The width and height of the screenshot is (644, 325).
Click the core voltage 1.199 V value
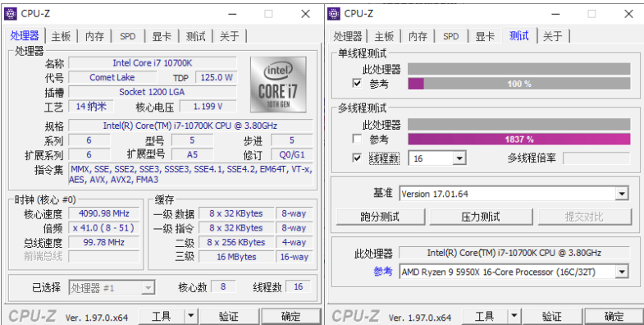point(208,107)
